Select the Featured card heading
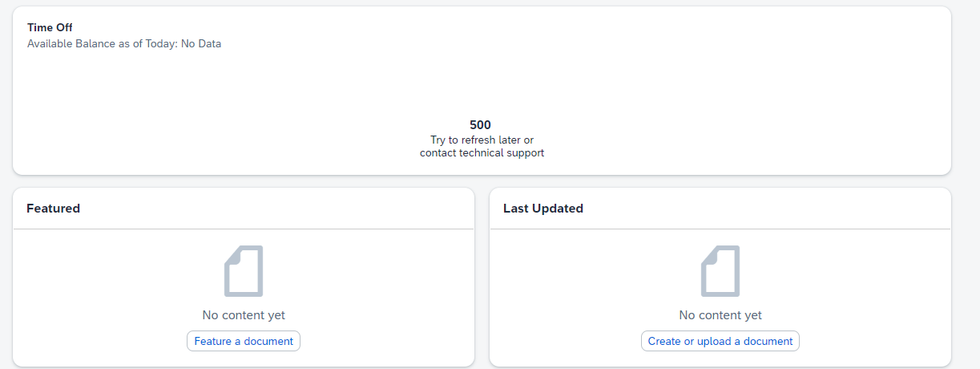 [x=54, y=209]
